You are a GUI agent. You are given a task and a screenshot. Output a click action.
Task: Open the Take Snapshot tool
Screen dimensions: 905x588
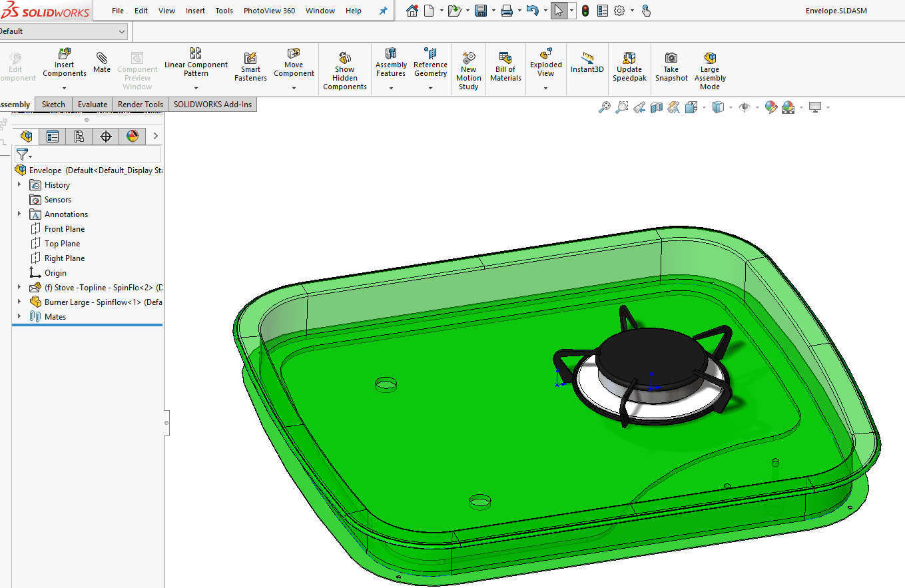(x=671, y=64)
